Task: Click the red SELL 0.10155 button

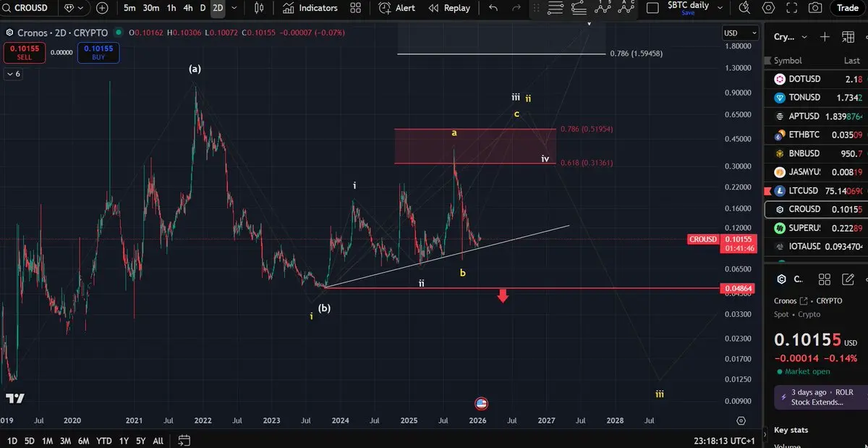Action: (x=24, y=52)
